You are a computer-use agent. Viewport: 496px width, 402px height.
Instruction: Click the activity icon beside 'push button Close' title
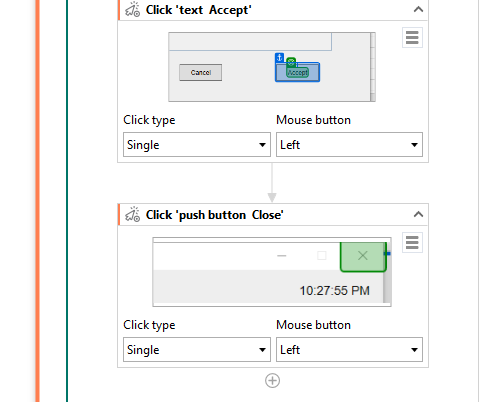[133, 214]
